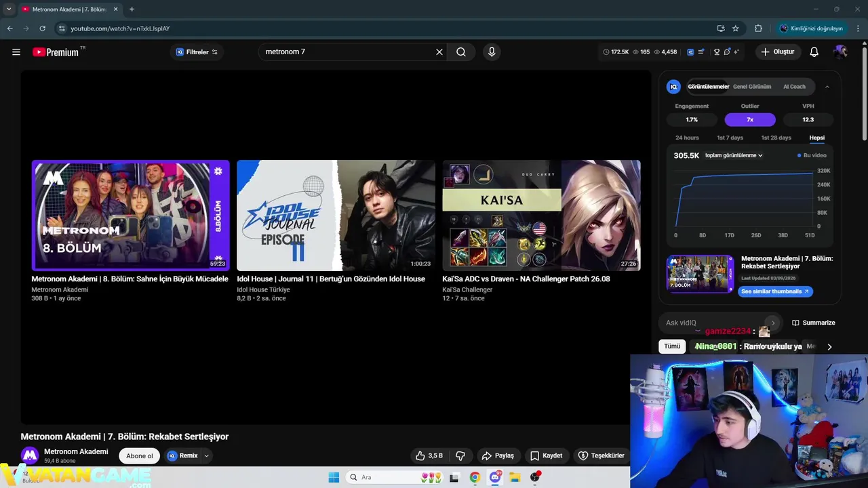Open a new Chrome tab
The image size is (868, 488).
(x=132, y=9)
